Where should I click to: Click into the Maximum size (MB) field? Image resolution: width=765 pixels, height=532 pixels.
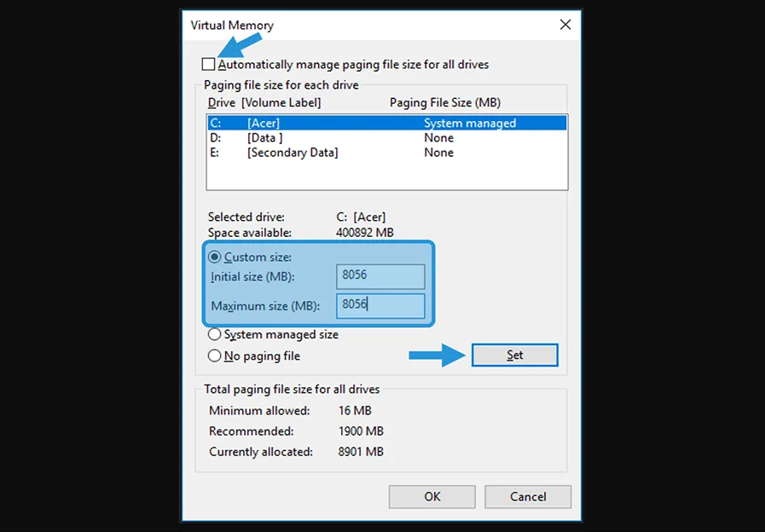tap(380, 306)
